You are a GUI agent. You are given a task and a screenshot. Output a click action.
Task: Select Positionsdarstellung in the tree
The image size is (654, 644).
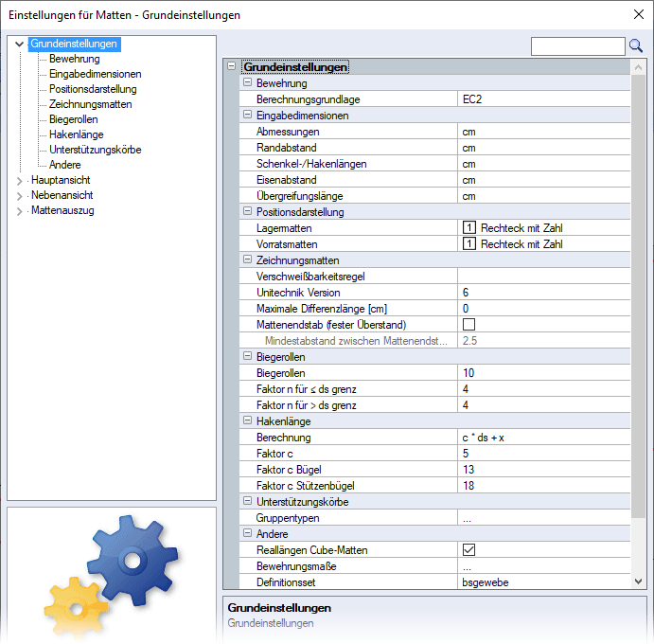[x=93, y=89]
